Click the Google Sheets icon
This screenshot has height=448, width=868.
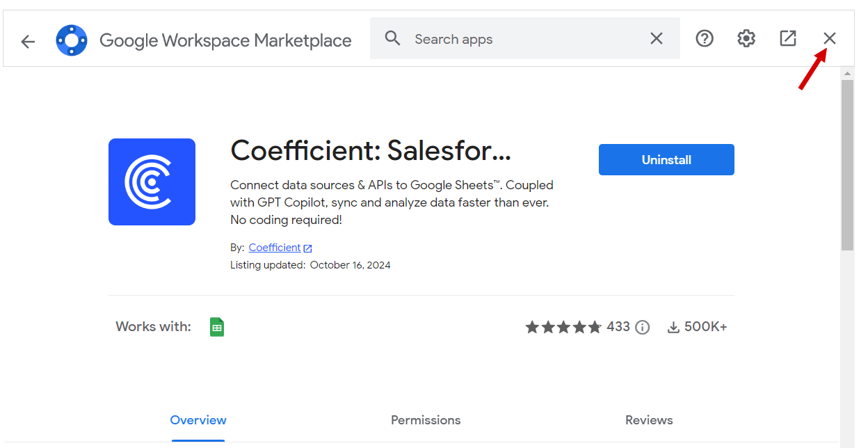point(217,327)
